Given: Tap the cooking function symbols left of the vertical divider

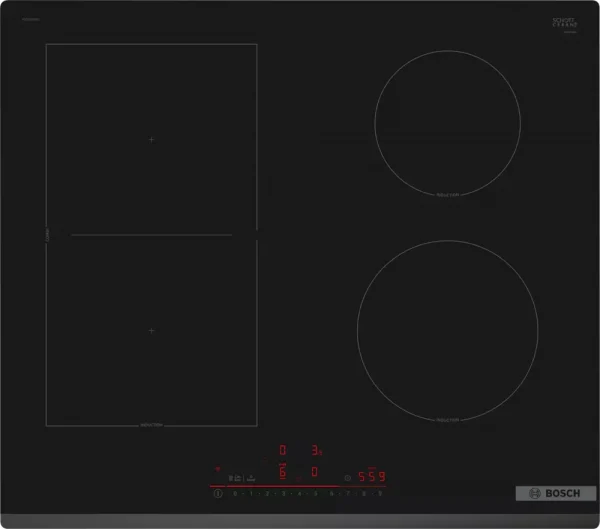Looking at the screenshot, I should pyautogui.click(x=235, y=478).
